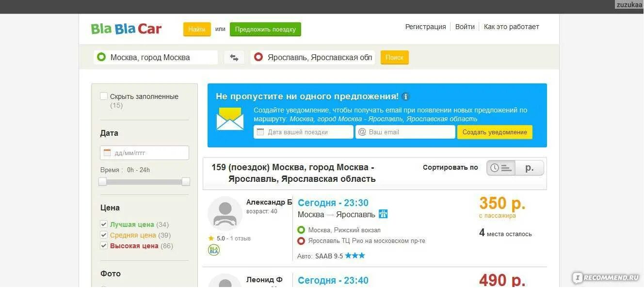Toggle Скрыть заполненные checkbox
This screenshot has width=644, height=288.
click(103, 96)
